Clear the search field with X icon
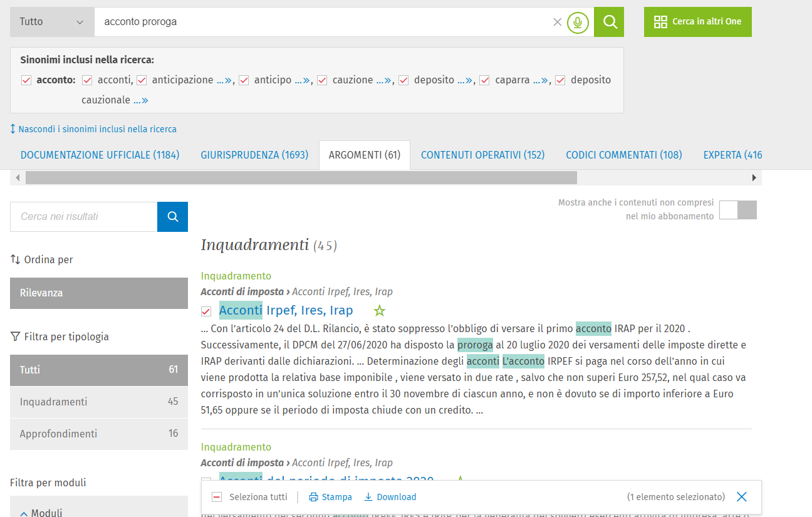The width and height of the screenshot is (812, 517). coord(557,22)
